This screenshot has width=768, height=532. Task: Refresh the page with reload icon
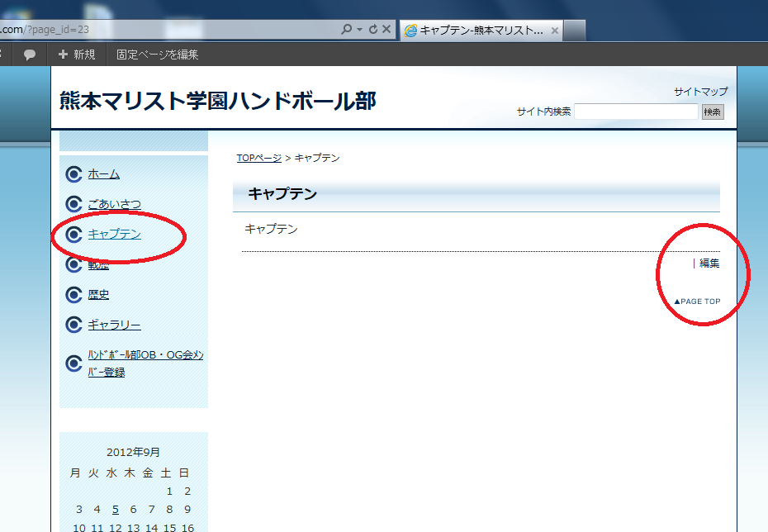[373, 30]
